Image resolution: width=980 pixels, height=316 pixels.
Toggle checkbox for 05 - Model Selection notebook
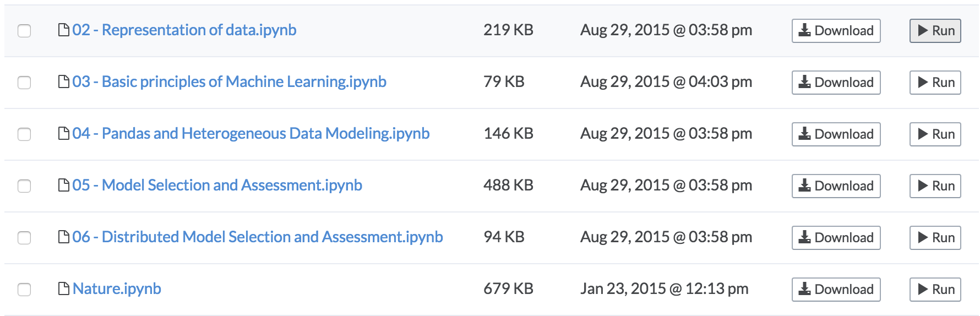[x=24, y=186]
